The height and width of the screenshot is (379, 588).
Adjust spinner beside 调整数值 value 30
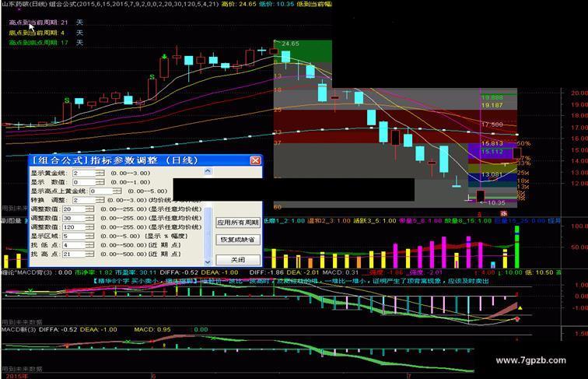coord(89,218)
